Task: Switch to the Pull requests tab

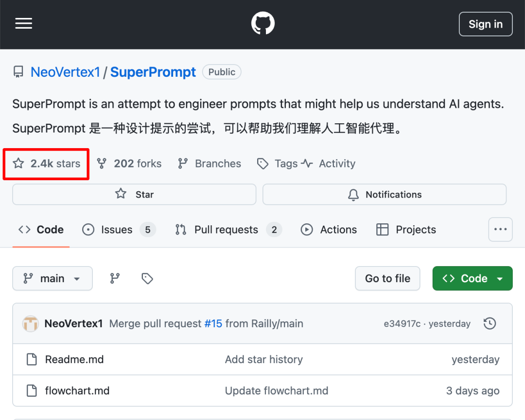Action: pos(226,230)
